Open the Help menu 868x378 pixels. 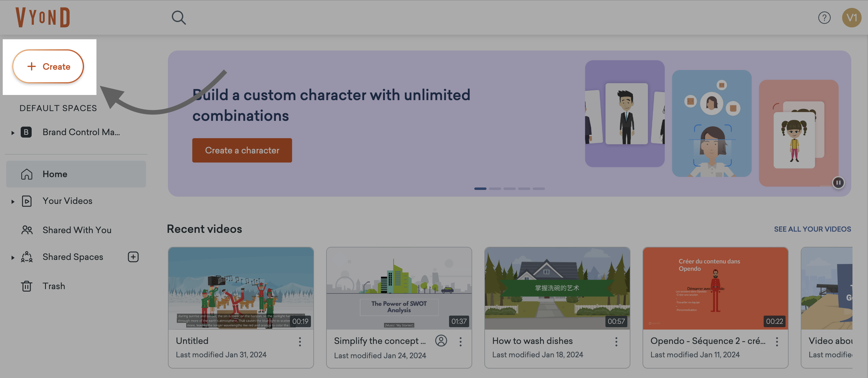pyautogui.click(x=824, y=17)
